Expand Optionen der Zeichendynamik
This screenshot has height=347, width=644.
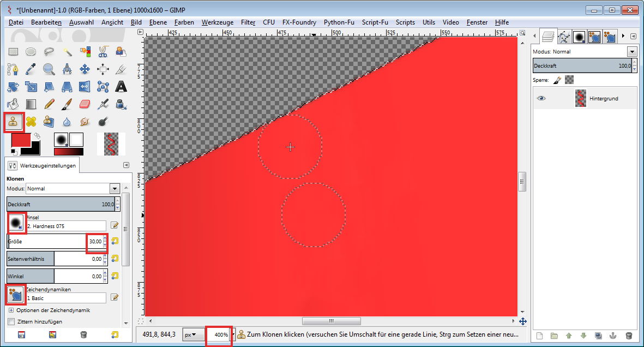click(x=11, y=310)
